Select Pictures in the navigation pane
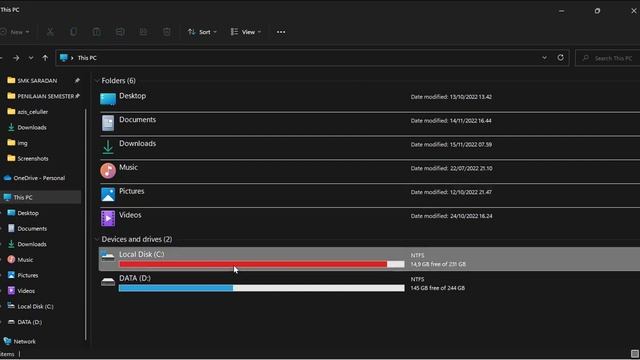 [x=28, y=275]
